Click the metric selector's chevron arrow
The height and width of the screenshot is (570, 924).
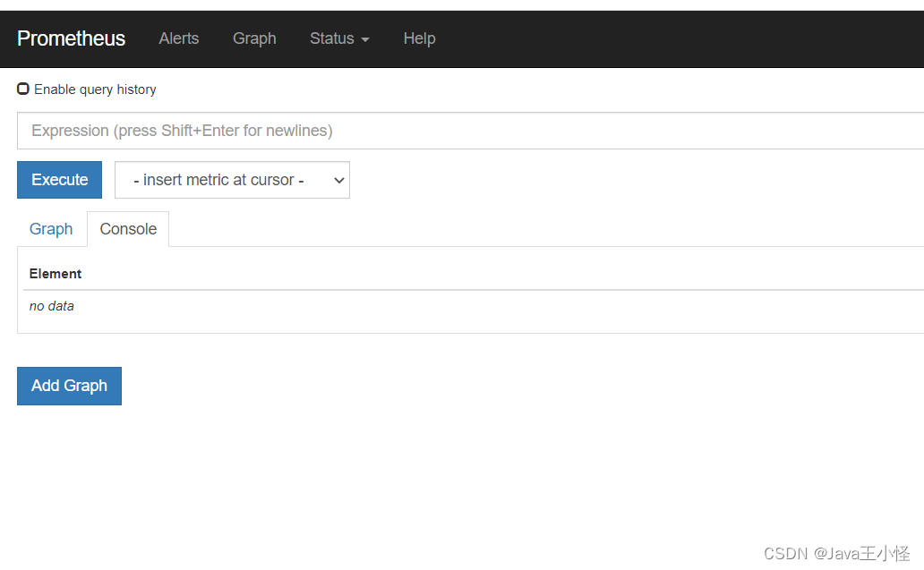(x=338, y=179)
